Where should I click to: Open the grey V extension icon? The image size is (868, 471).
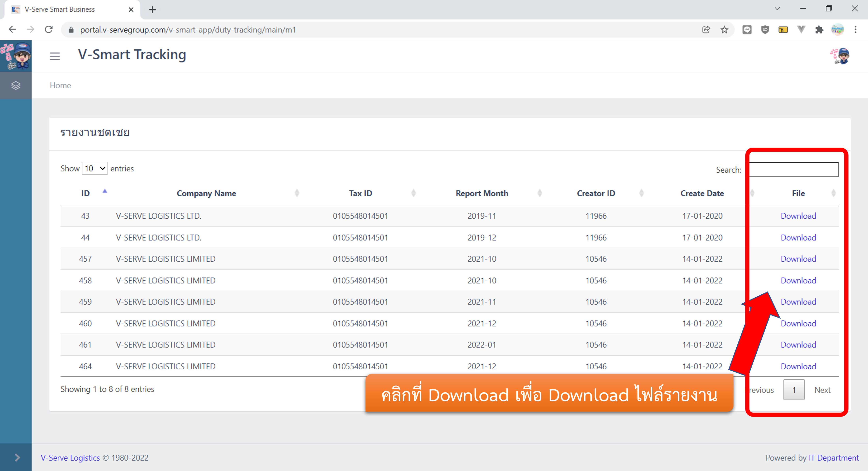[x=801, y=30]
